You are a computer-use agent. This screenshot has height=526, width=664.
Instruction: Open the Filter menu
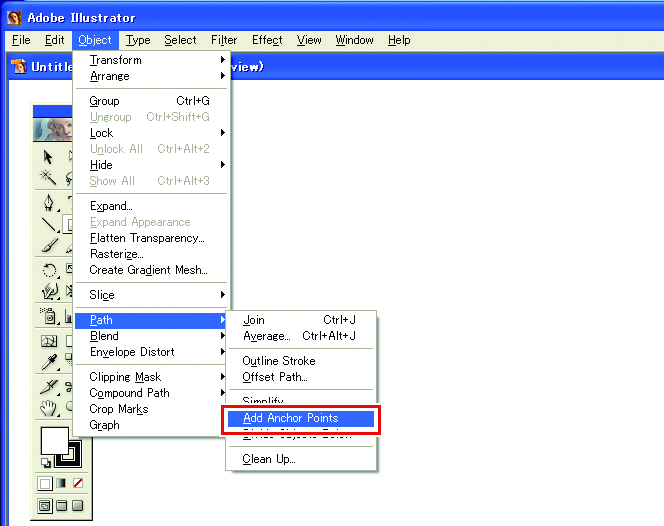coord(224,40)
